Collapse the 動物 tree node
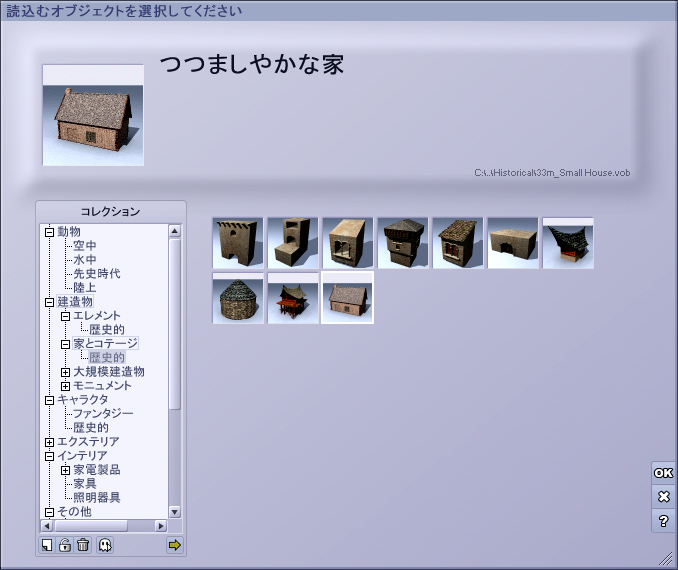Screen dimensions: 678x570 pyautogui.click(x=49, y=232)
